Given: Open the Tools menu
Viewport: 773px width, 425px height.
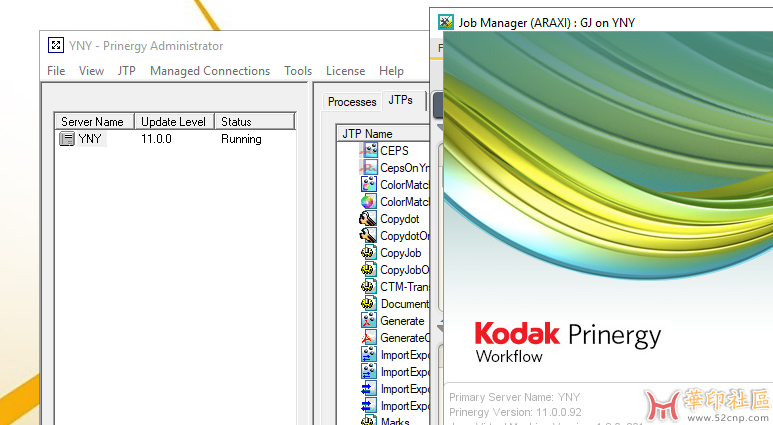Looking at the screenshot, I should pos(298,71).
